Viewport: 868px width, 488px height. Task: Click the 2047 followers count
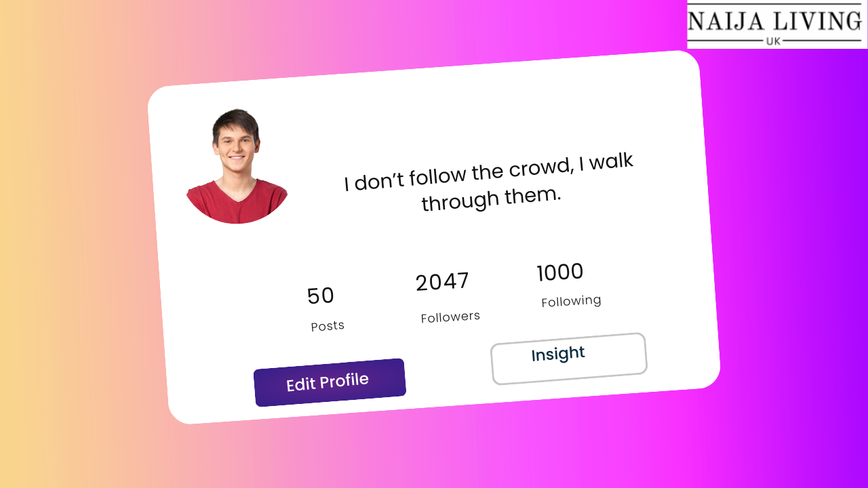coord(442,282)
